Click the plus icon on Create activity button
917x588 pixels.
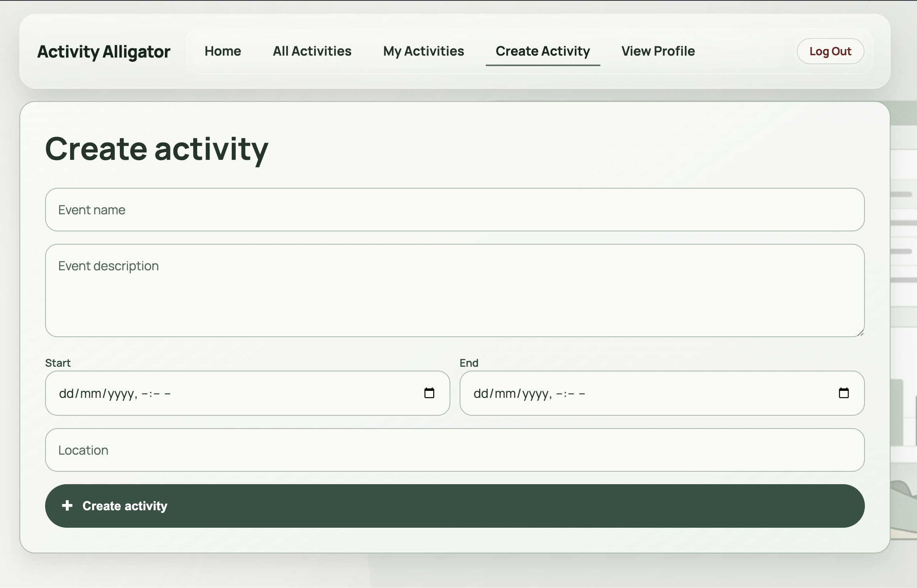tap(67, 506)
